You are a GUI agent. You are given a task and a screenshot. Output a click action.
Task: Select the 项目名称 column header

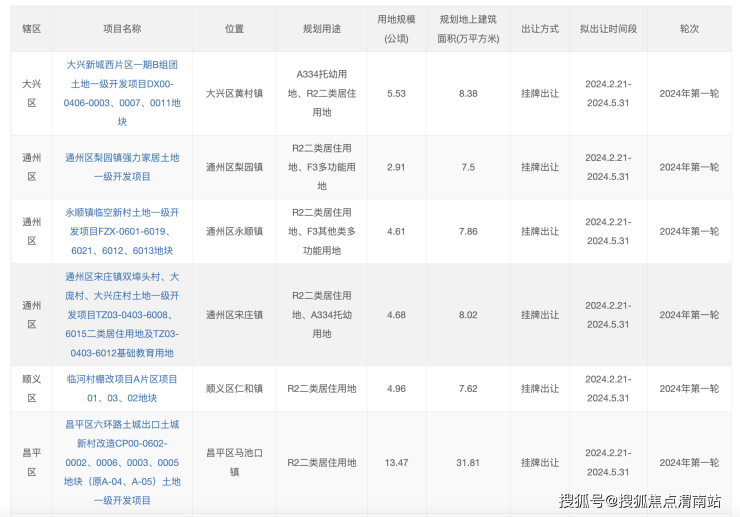122,29
